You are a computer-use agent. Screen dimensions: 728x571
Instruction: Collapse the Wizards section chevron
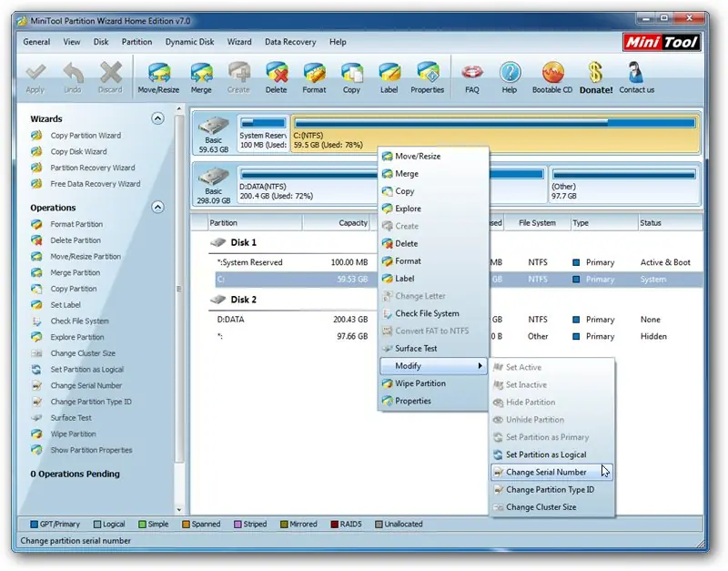157,119
